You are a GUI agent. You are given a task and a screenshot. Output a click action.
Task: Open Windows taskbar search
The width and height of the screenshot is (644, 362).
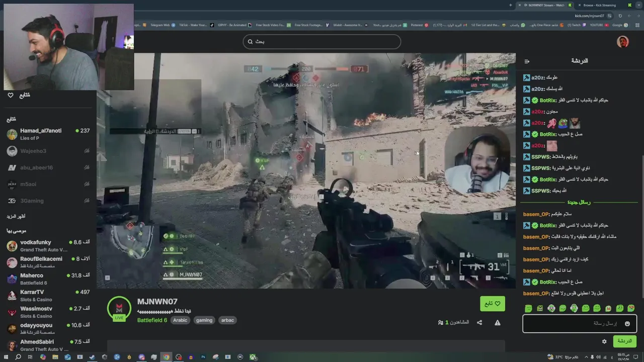(x=18, y=357)
